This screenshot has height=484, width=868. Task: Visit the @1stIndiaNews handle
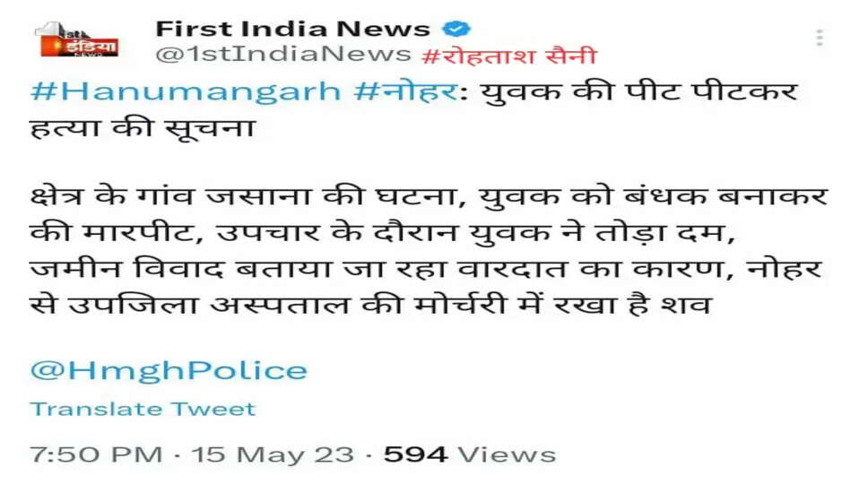point(283,54)
